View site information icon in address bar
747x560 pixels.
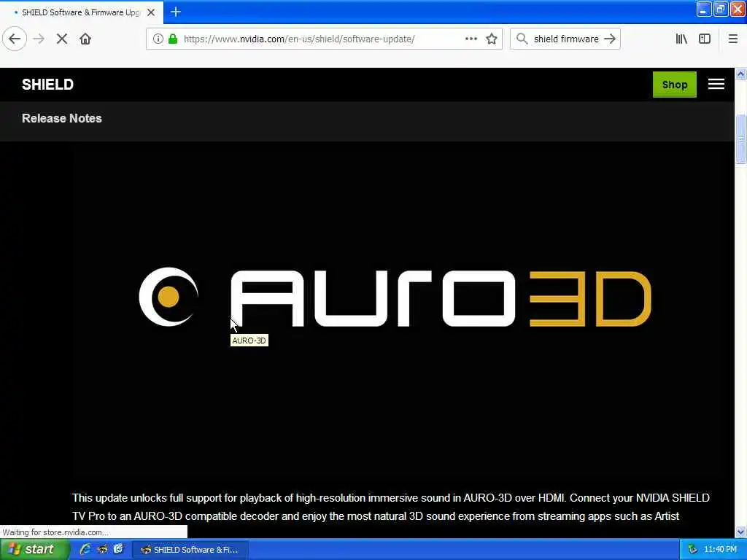click(158, 39)
